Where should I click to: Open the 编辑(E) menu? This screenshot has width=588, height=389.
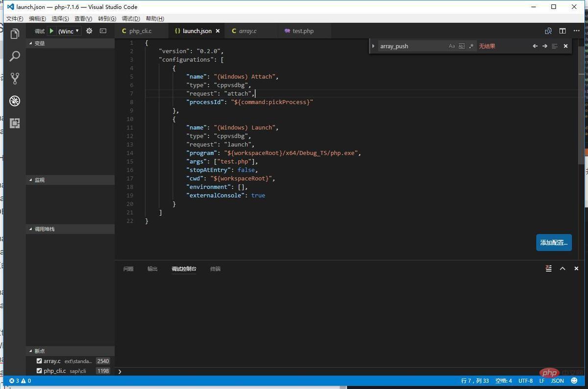point(37,19)
